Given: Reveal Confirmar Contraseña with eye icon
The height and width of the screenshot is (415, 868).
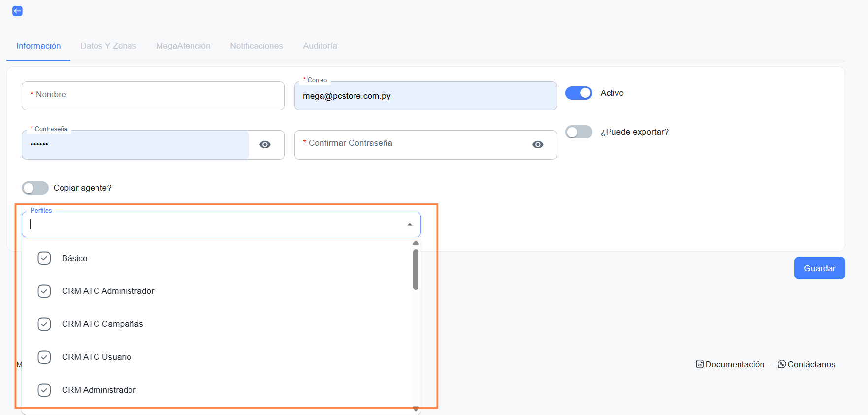Looking at the screenshot, I should click(x=538, y=144).
